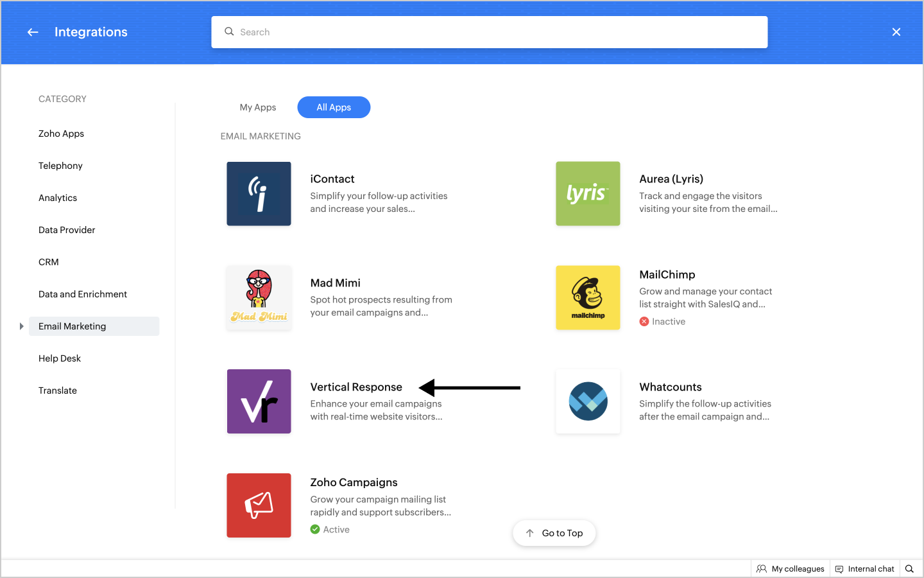The height and width of the screenshot is (578, 924).
Task: Click the 'Spot hot prospects resulting from' description
Action: pyautogui.click(x=381, y=306)
